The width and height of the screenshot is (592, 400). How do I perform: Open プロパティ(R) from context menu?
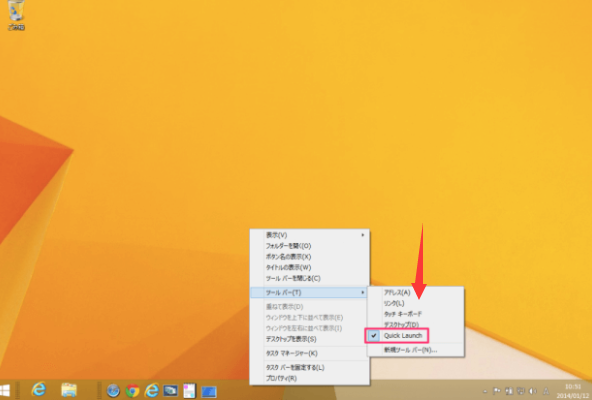coord(310,378)
